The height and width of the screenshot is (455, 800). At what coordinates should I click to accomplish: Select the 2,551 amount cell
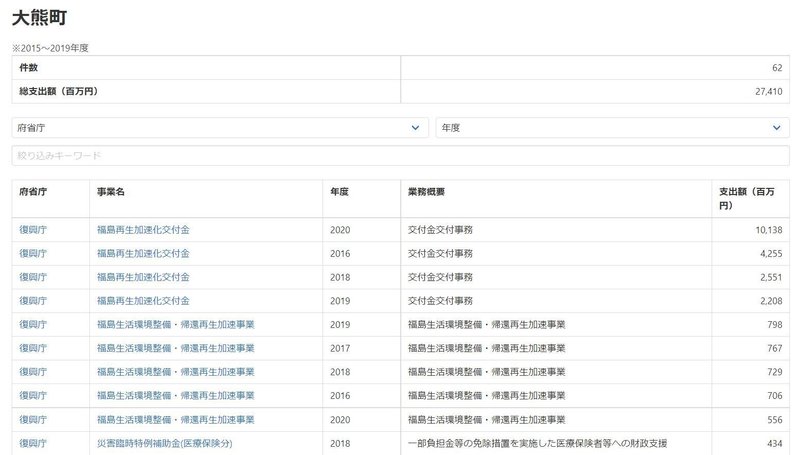[x=751, y=277]
